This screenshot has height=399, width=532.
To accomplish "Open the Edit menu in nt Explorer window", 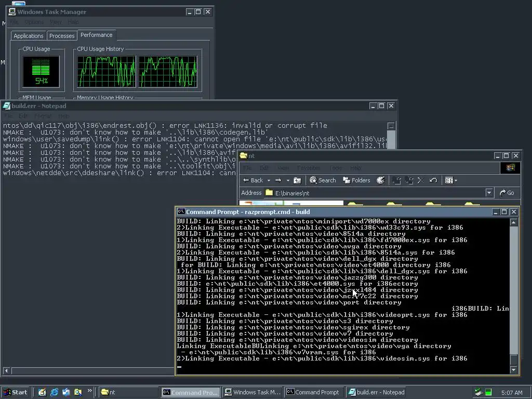I will [x=264, y=168].
